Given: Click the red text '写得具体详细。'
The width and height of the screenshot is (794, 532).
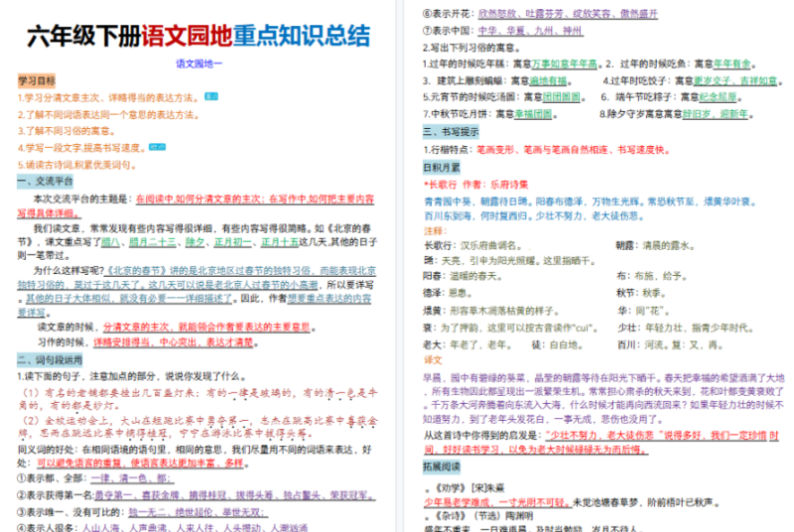Looking at the screenshot, I should (x=49, y=213).
